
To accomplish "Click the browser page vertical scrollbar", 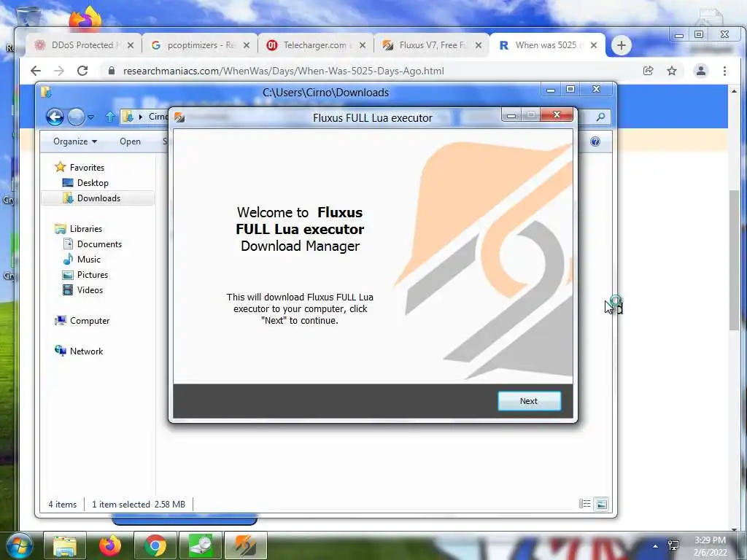I will pos(734,260).
